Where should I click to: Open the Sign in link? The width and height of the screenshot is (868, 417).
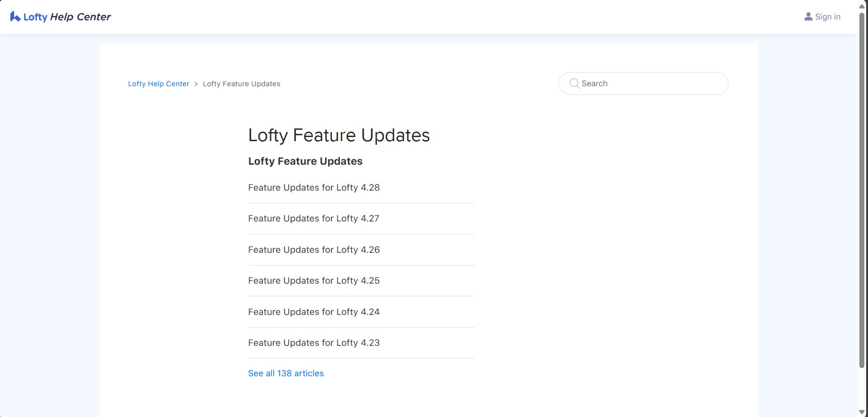tap(822, 17)
